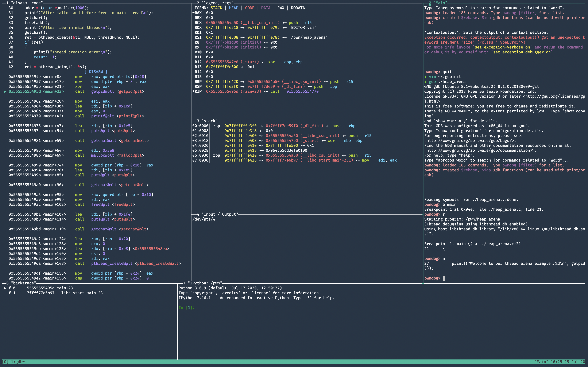
Task: Open the gdb bugs URL link
Action: tap(469, 141)
